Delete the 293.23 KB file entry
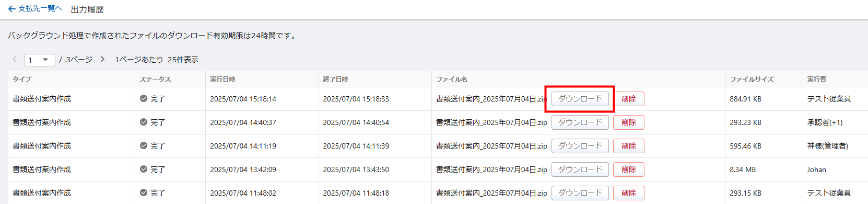Screen dimensions: 868x204 629,122
